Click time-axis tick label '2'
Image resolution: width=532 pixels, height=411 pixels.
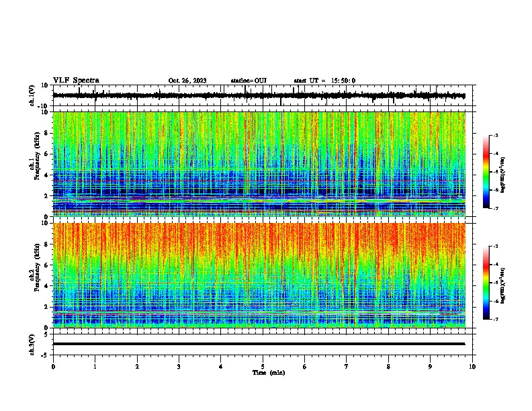[137, 367]
